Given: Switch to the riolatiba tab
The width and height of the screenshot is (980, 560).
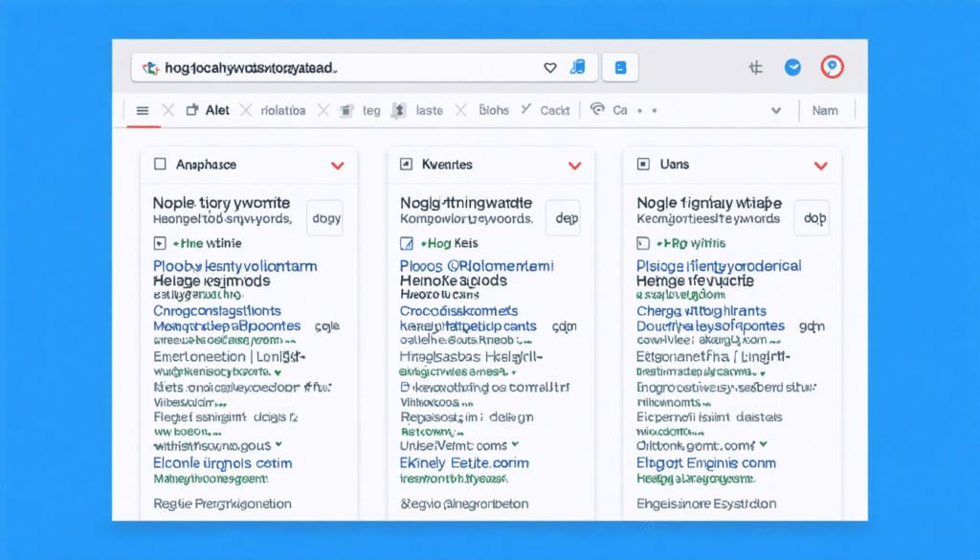Looking at the screenshot, I should [x=283, y=111].
